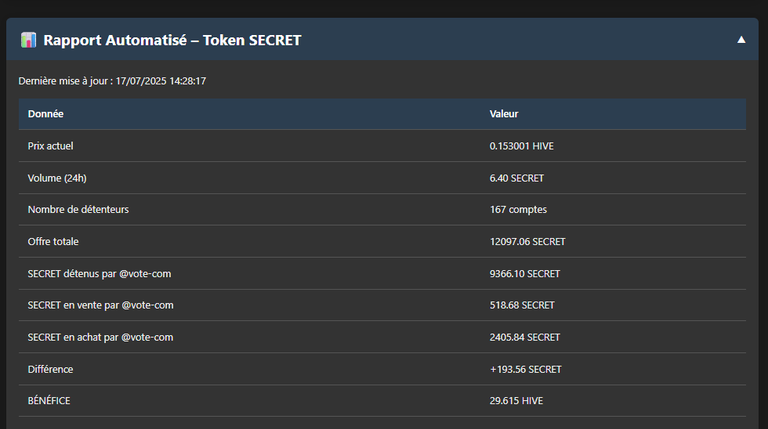
Task: Click the 12097.06 SECRET supply value
Action: pos(528,241)
